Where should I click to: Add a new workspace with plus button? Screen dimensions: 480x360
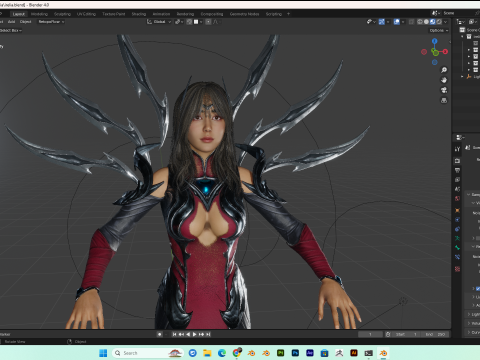tap(288, 14)
